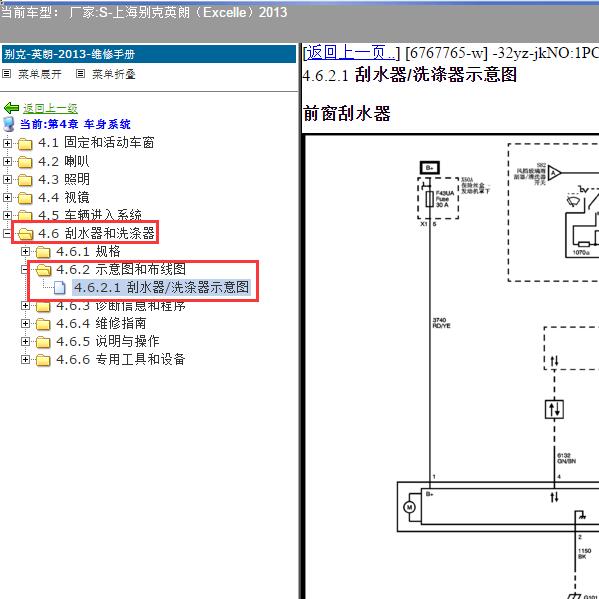Open 4.6.3 诊断信息和程序 tree entry
Screen dimensions: 599x599
[121, 306]
